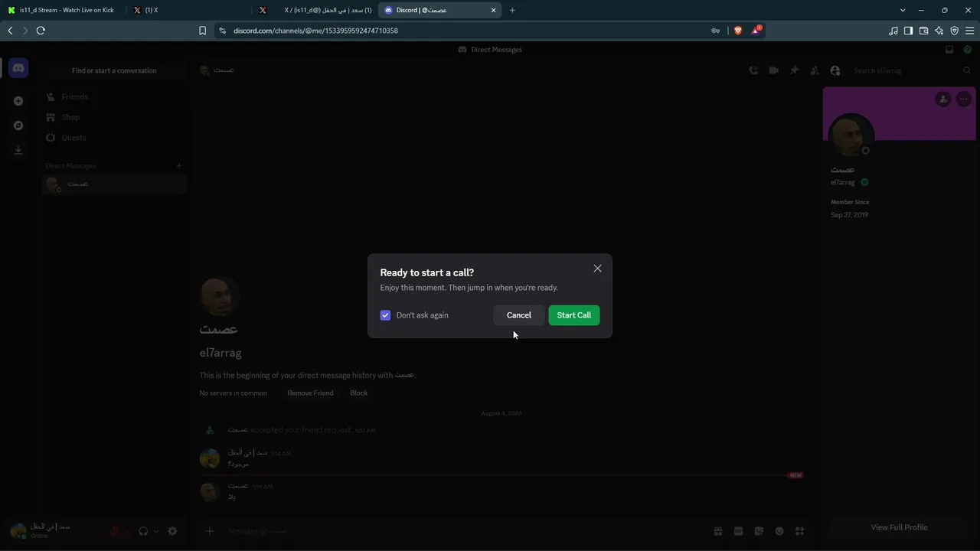
Task: Toggle the user profile panel icon
Action: [x=835, y=70]
